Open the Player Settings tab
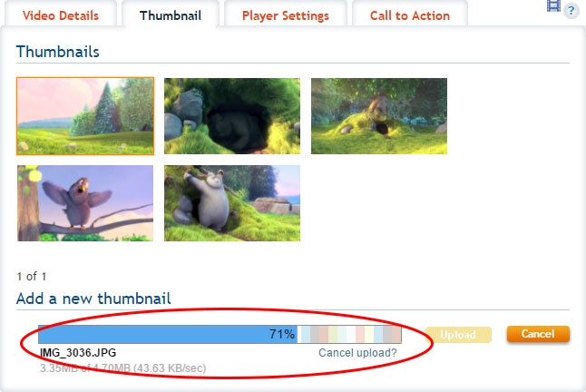Viewport: 586px width, 392px height. [x=286, y=15]
